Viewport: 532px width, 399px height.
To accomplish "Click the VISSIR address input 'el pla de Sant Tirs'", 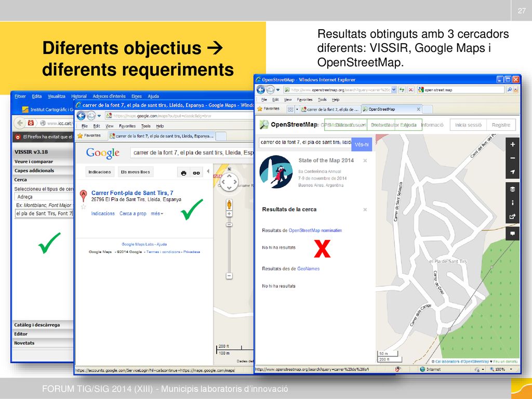I will coord(44,214).
